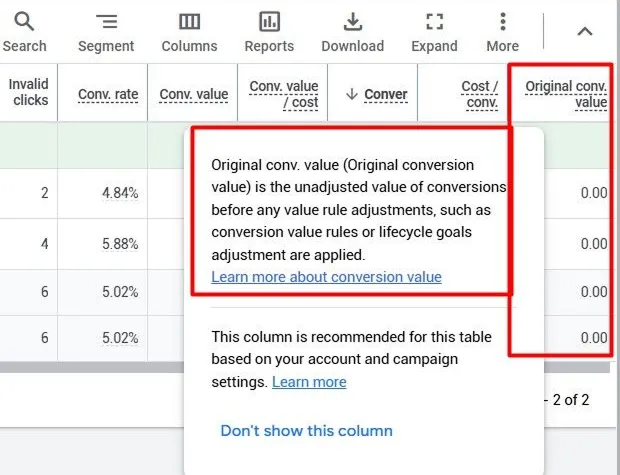Click the Original conv. value header
Screen dimensions: 620x475
point(566,94)
